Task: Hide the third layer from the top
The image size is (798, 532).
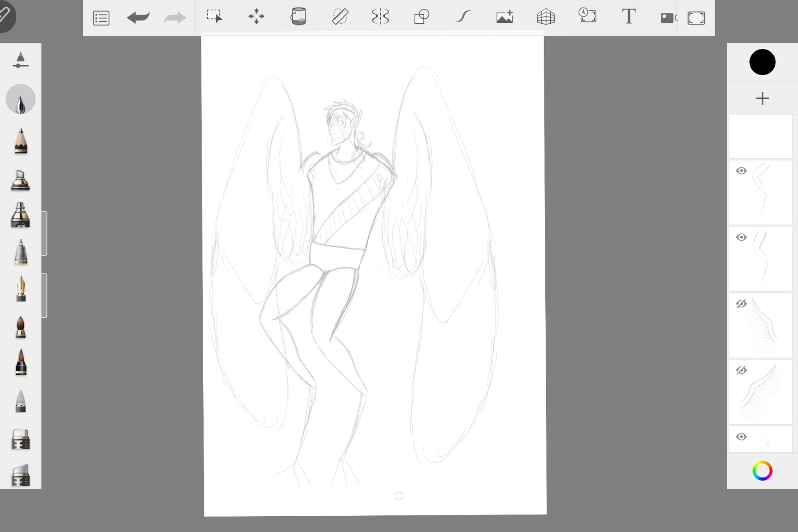Action: 741,237
